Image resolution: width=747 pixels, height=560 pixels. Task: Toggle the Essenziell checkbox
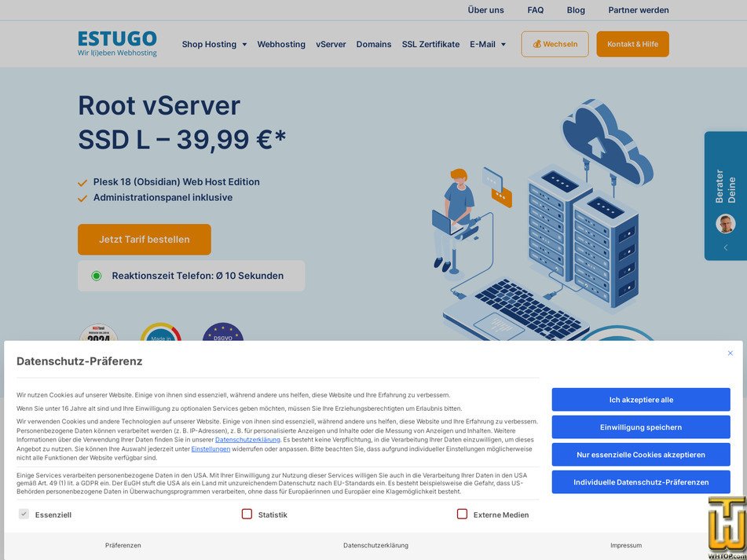(x=24, y=514)
